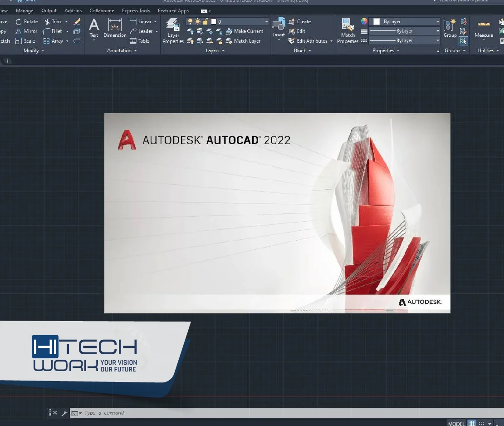The image size is (504, 426).
Task: Toggle layer 0 freeze sun icon
Action: tap(198, 21)
